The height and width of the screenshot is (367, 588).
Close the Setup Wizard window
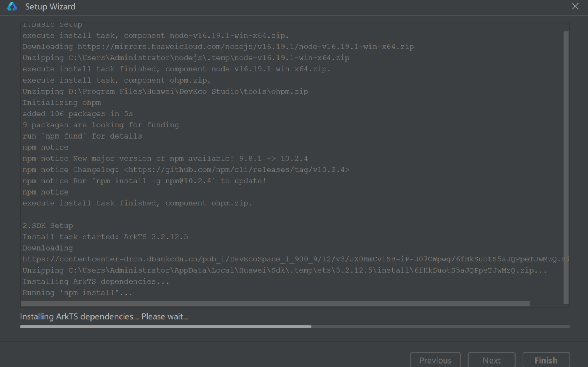pos(575,6)
